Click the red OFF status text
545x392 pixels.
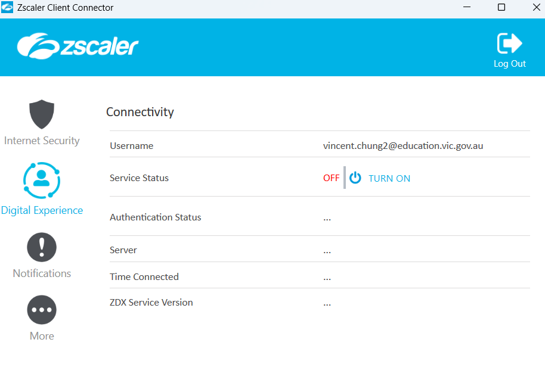pyautogui.click(x=332, y=178)
